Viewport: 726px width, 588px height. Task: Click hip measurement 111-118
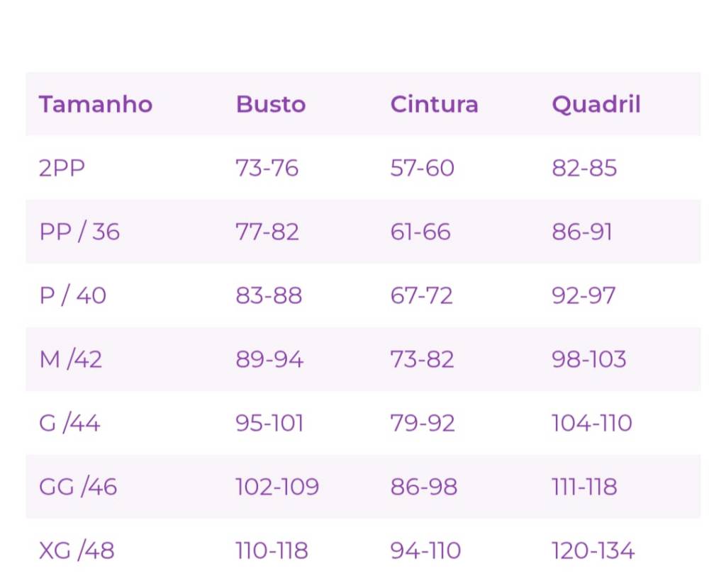[x=584, y=487]
